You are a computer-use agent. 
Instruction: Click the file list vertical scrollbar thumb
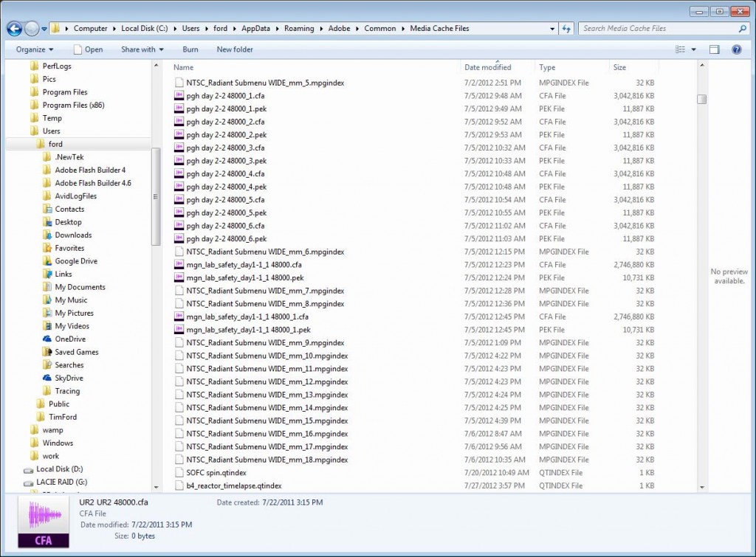coord(701,100)
